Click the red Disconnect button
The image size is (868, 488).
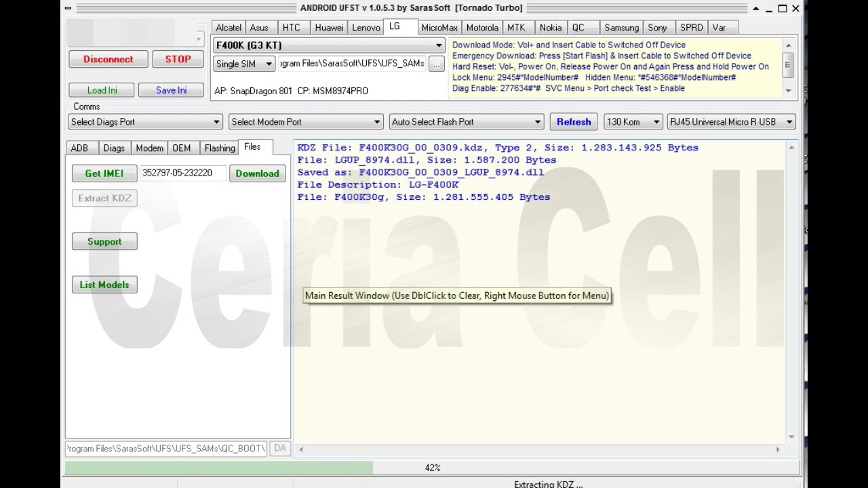click(x=108, y=59)
